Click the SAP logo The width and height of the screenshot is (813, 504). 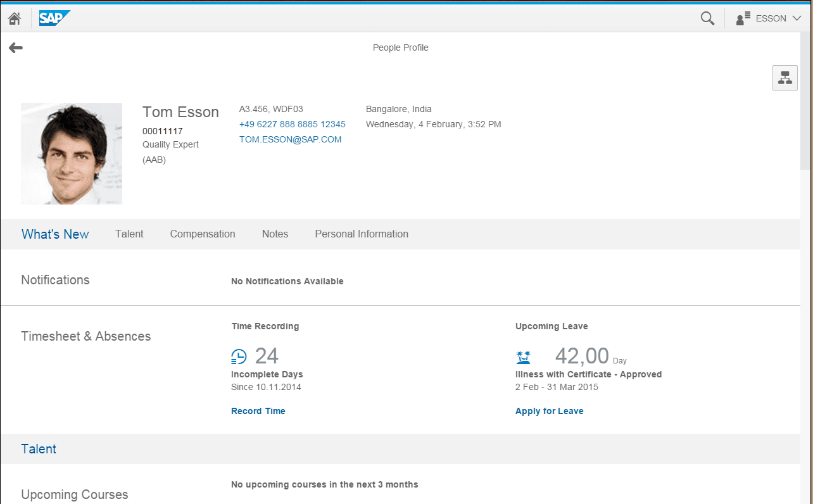54,18
